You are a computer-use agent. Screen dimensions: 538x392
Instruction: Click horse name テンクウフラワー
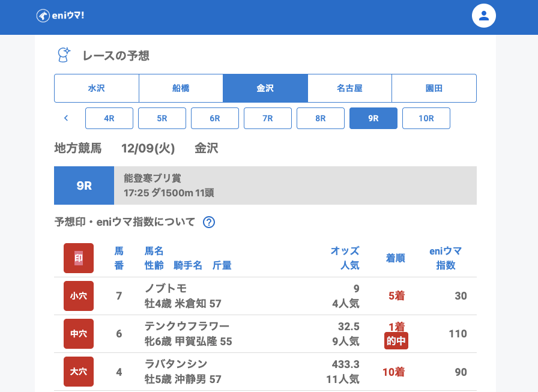[187, 326]
